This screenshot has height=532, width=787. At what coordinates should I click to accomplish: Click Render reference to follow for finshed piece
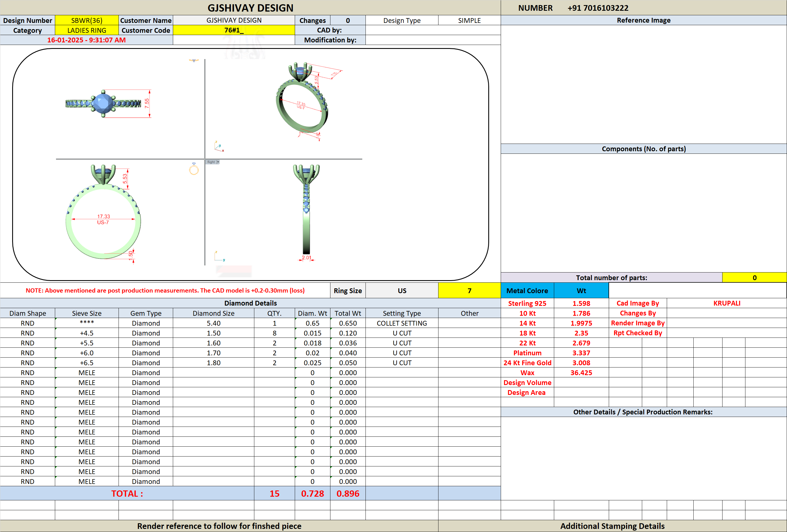point(219,526)
